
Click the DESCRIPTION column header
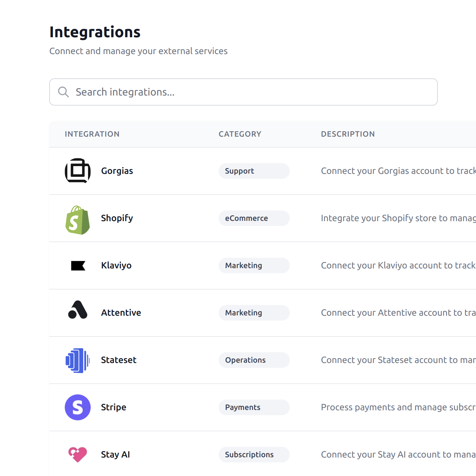(348, 134)
